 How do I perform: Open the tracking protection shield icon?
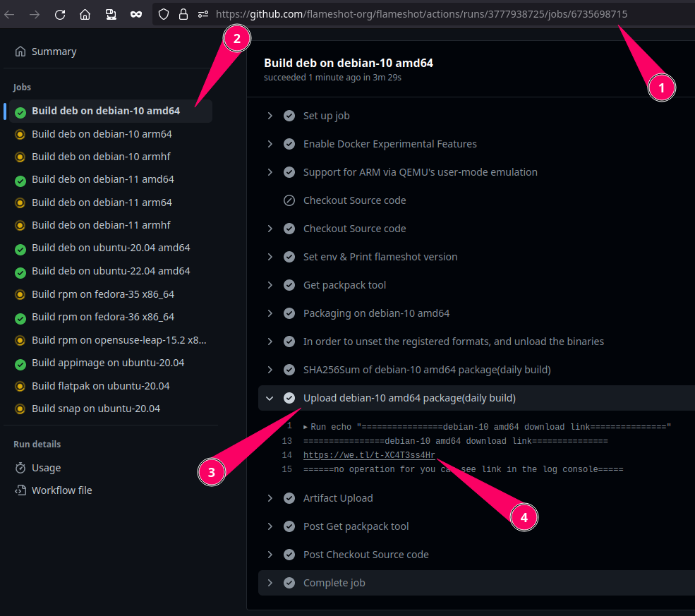pos(163,14)
